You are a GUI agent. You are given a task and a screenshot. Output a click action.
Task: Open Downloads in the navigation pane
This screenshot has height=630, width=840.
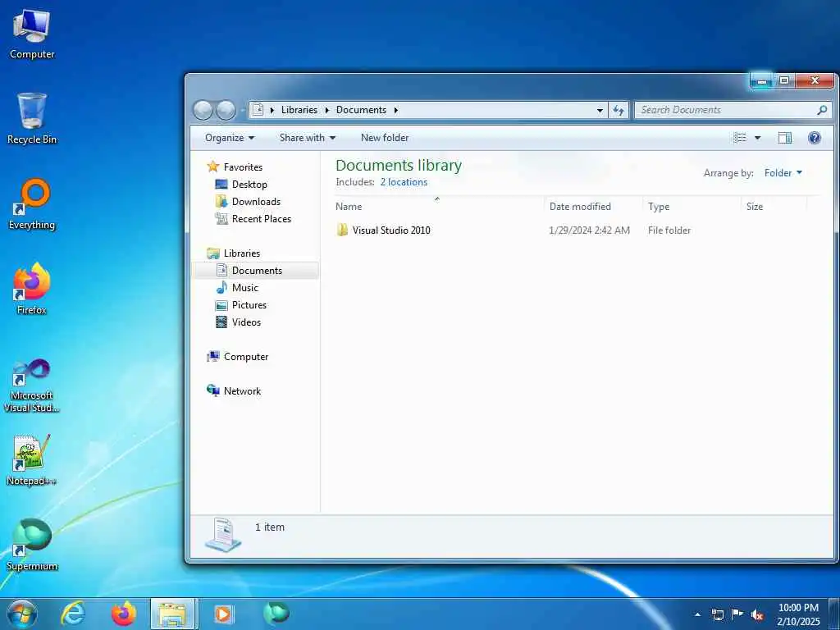(248, 202)
